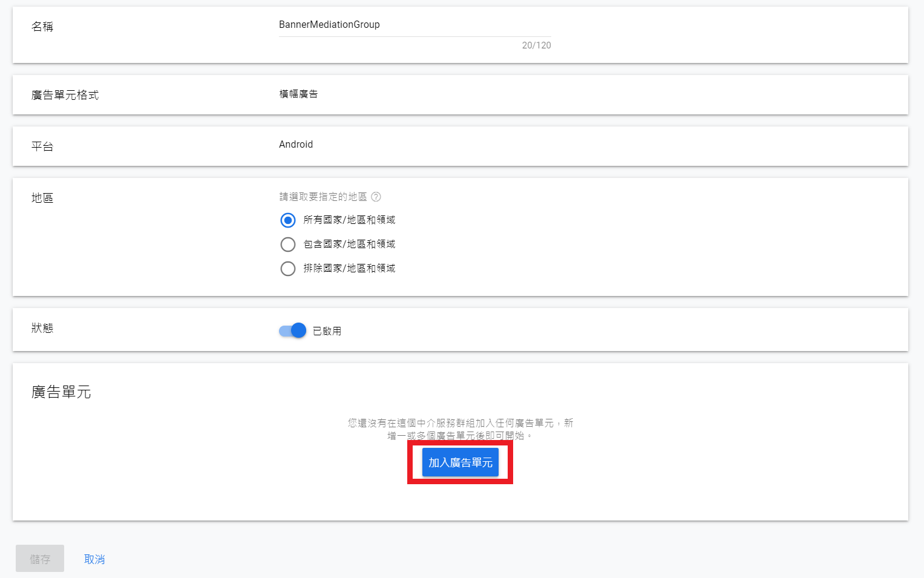Click the 廣告單元格式 label
Image resolution: width=924 pixels, height=578 pixels.
65,95
